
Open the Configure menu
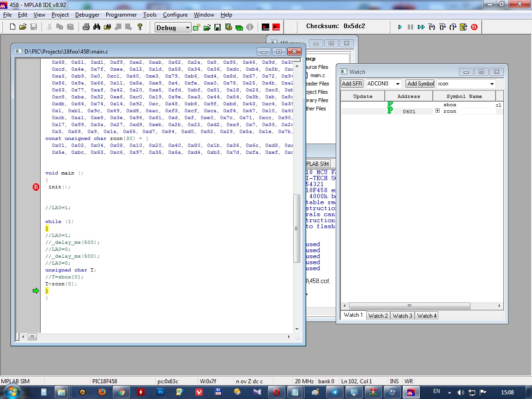click(x=175, y=15)
